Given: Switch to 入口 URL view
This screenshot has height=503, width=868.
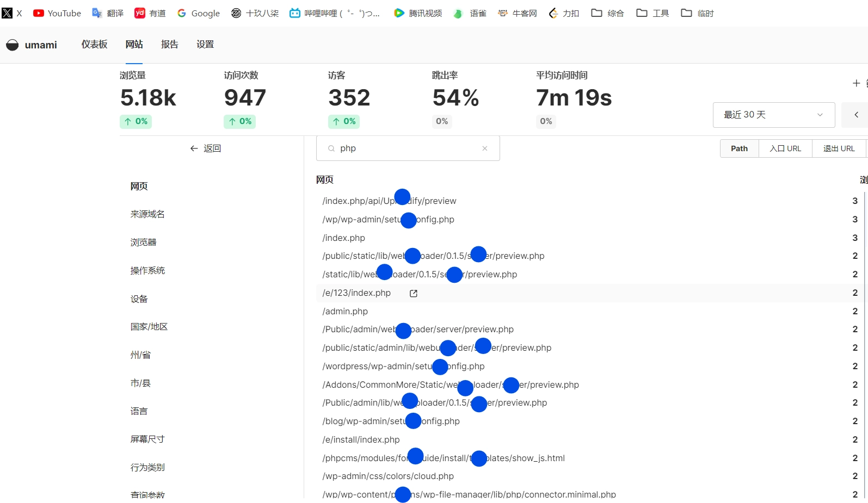Looking at the screenshot, I should pyautogui.click(x=785, y=148).
